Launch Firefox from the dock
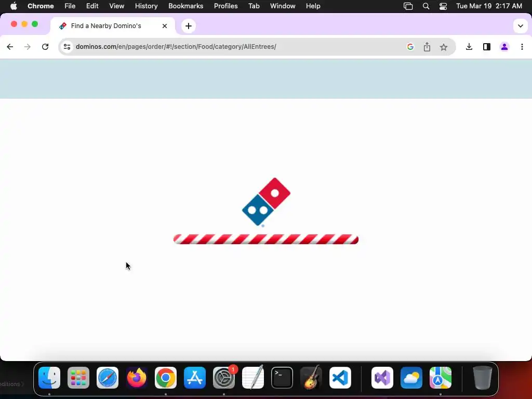 [137, 378]
